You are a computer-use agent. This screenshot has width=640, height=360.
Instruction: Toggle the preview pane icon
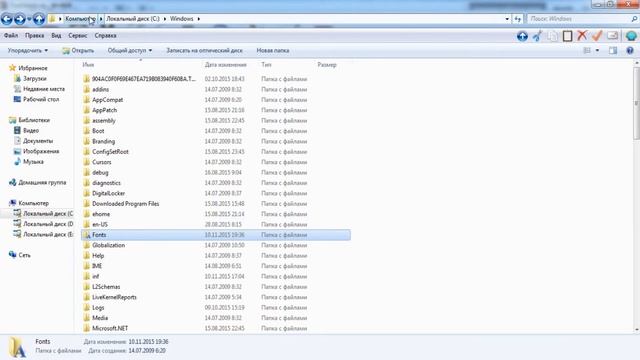[613, 51]
